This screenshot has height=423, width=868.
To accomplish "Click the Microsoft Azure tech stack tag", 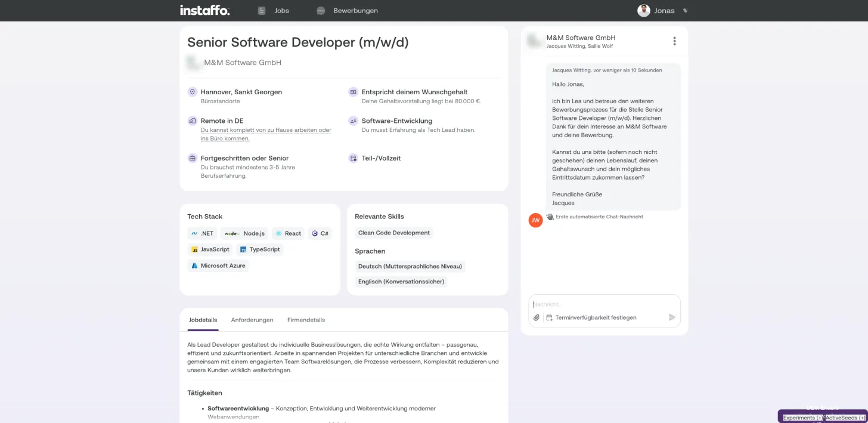I will [218, 265].
